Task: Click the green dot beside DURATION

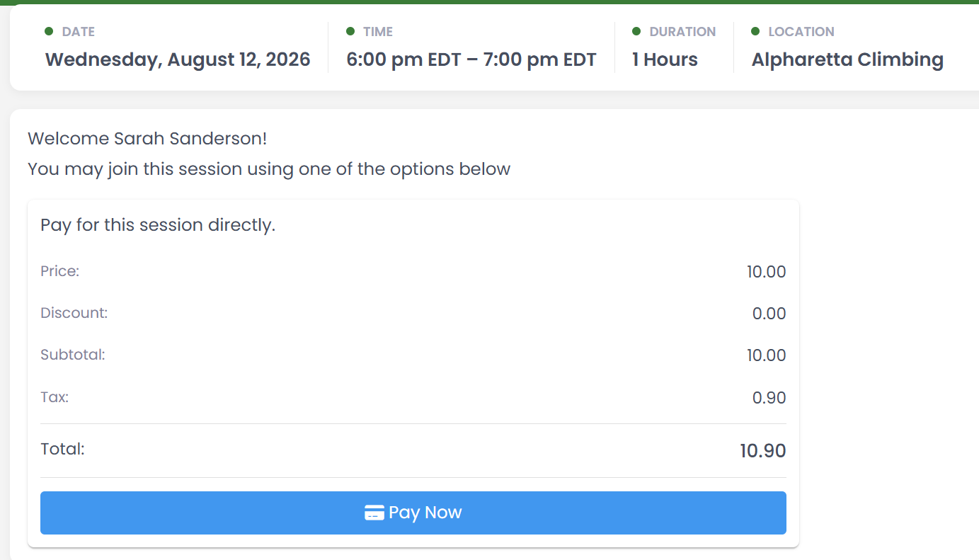Action: tap(636, 31)
